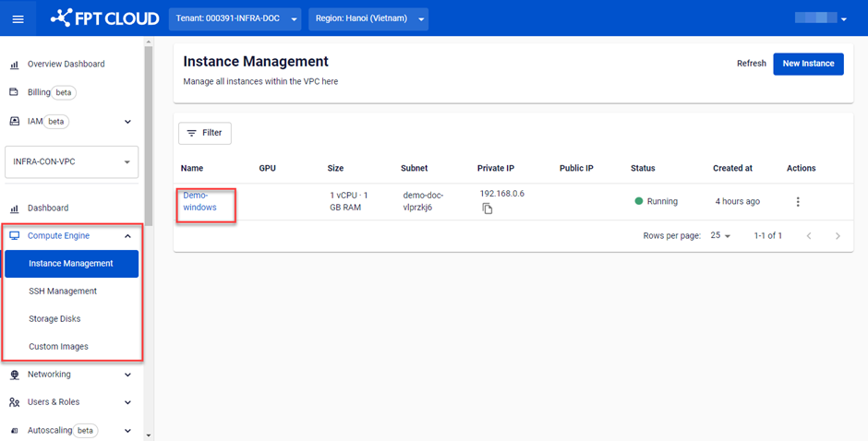Select a different VPC from INFRA-CON-VPC dropdown

point(72,161)
